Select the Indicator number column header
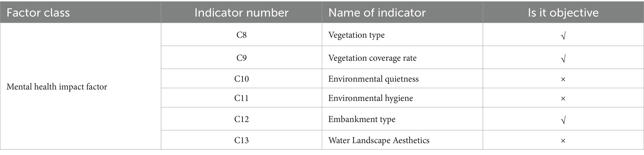The height and width of the screenshot is (155, 644). (x=241, y=13)
